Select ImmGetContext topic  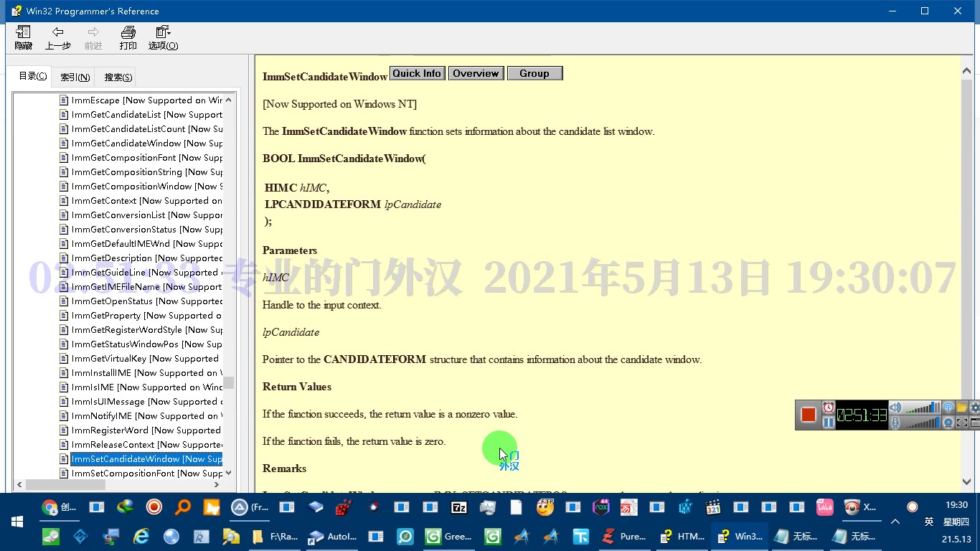pyautogui.click(x=146, y=201)
